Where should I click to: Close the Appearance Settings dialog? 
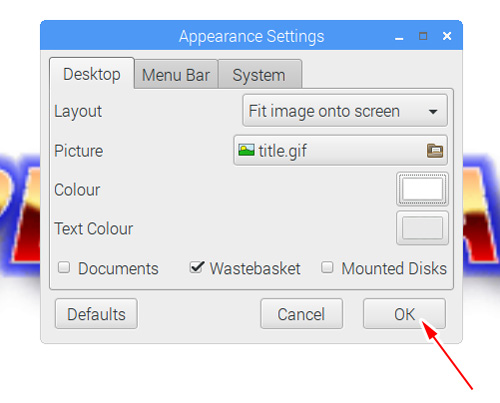[447, 36]
